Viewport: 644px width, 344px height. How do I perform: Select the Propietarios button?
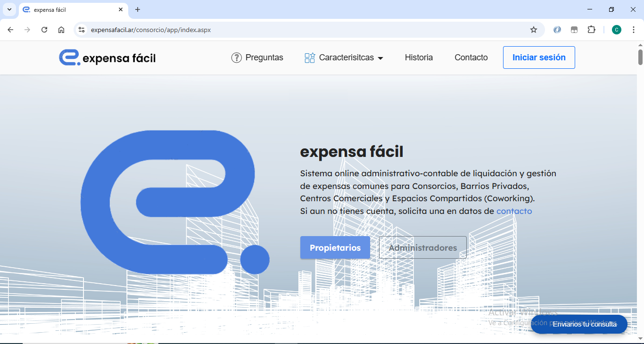335,248
